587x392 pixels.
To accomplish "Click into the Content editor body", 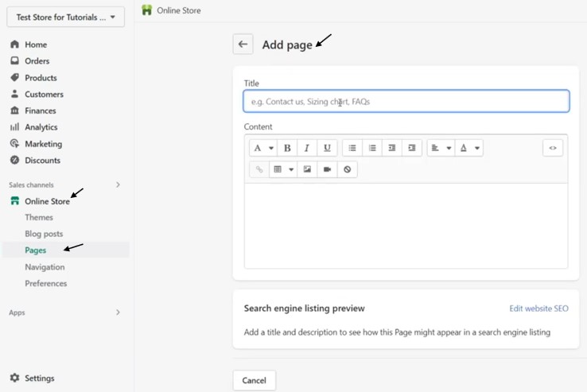I will (406, 225).
